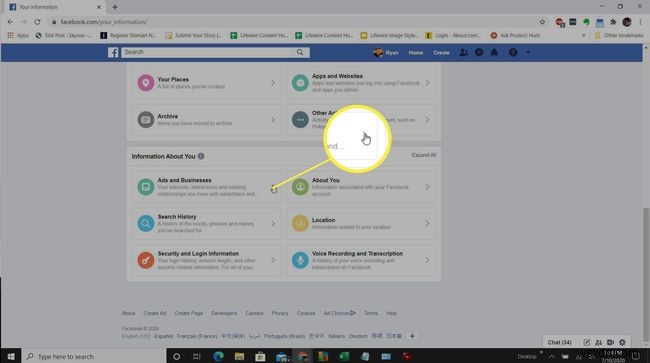
Task: Open Ryan profile link
Action: click(386, 53)
